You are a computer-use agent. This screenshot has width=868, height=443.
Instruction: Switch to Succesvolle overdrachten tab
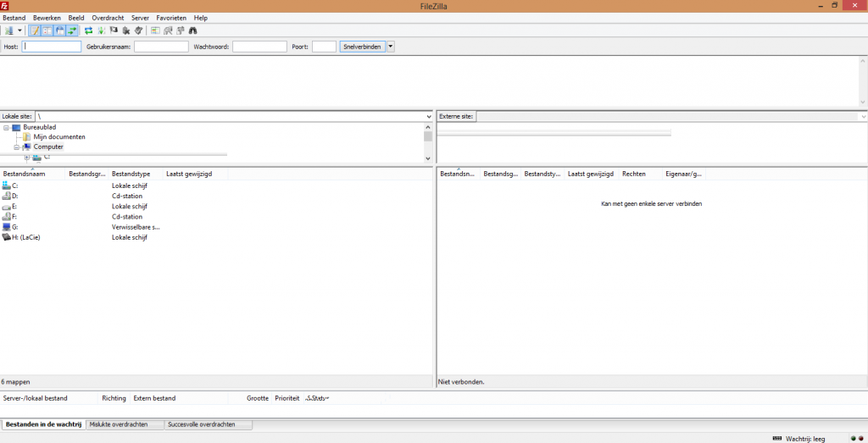point(209,424)
